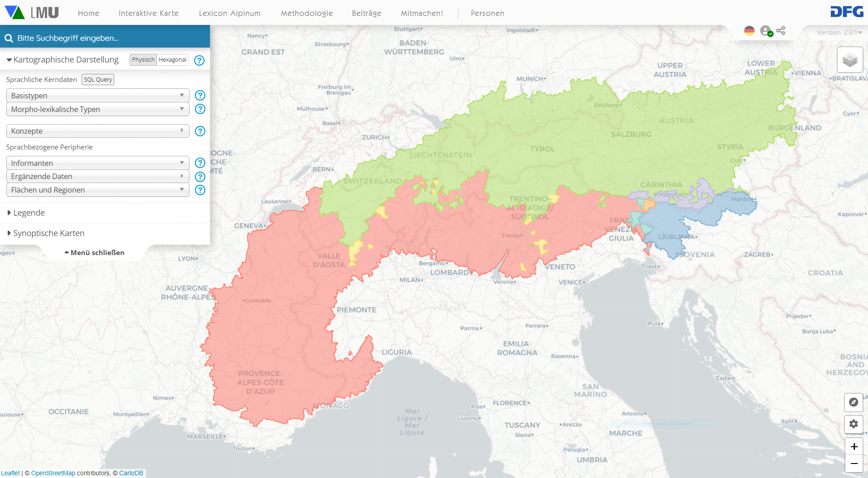Click the Menü schließen button
The width and height of the screenshot is (868, 478).
pyautogui.click(x=94, y=253)
